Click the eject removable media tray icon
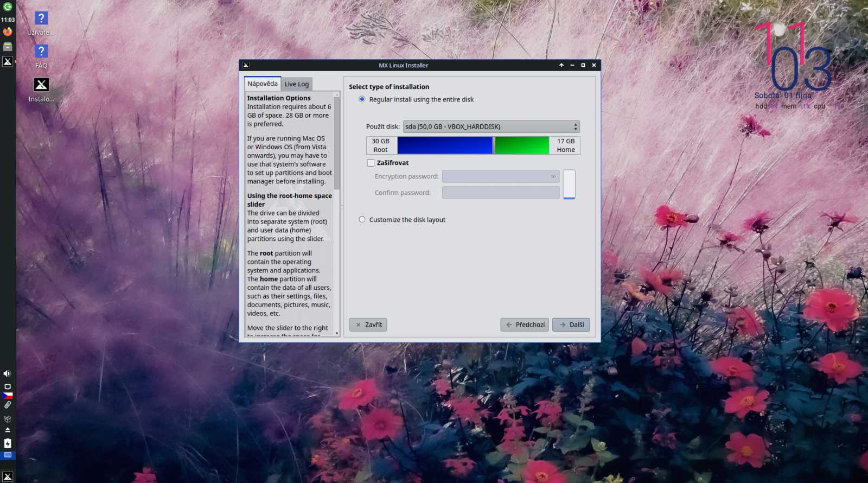The width and height of the screenshot is (868, 483). click(8, 430)
